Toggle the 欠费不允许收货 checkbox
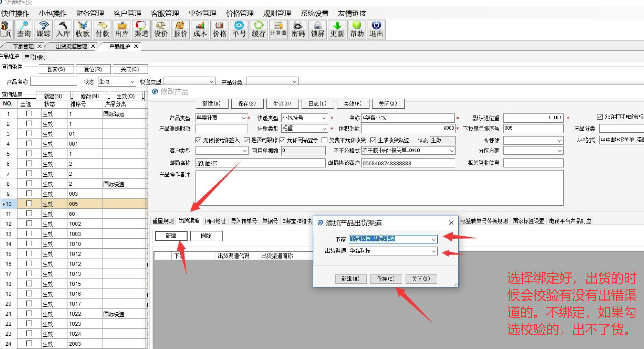Screen dimensions: 644x349 click(x=325, y=140)
